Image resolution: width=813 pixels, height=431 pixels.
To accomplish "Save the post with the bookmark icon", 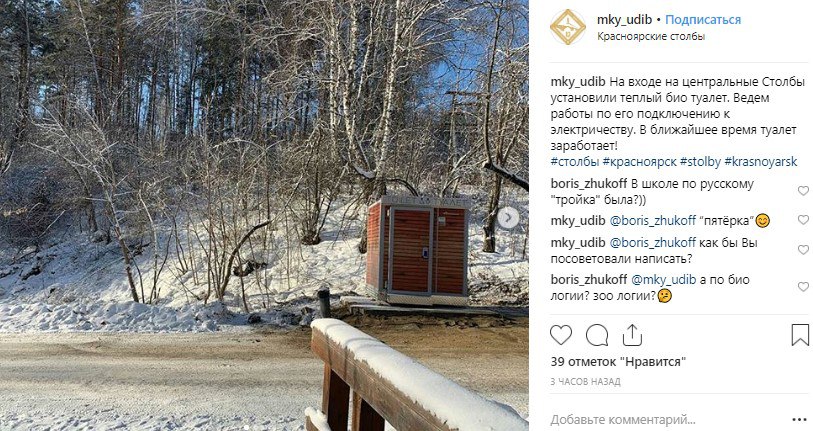I will coord(800,335).
